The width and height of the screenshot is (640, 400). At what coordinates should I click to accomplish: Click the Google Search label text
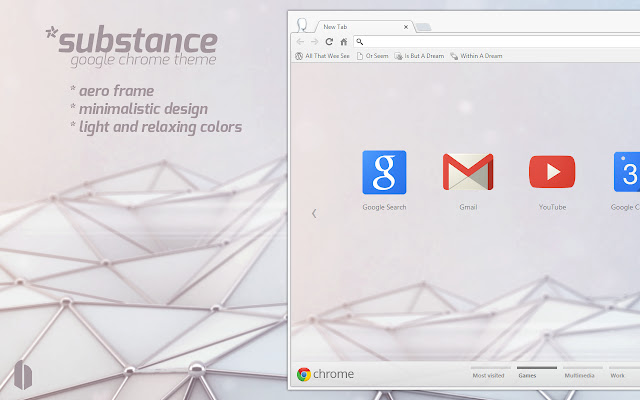[384, 207]
